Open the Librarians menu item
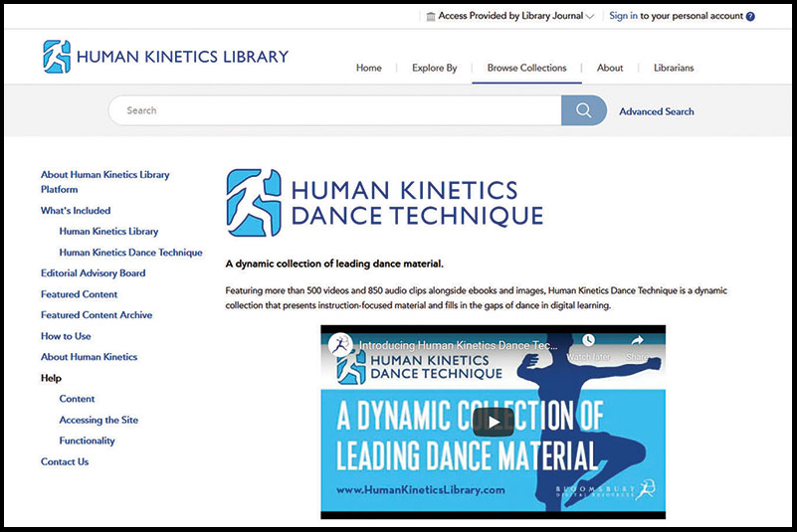 click(x=674, y=68)
